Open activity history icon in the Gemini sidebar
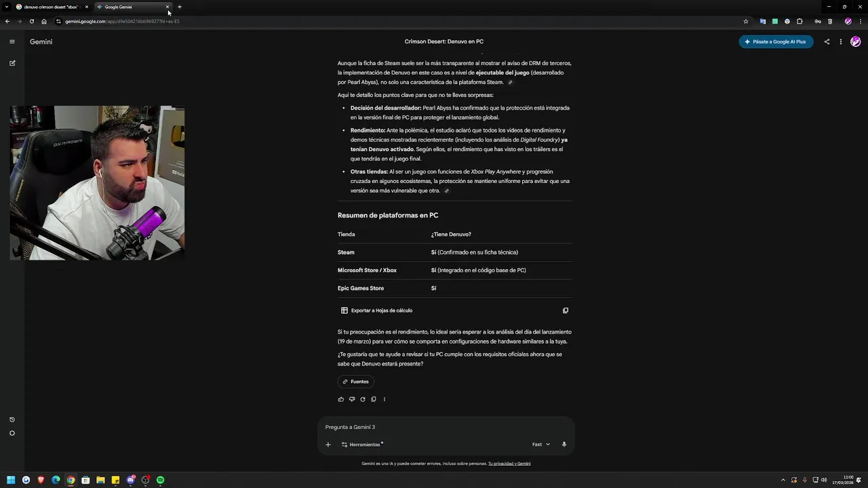 pos(12,420)
